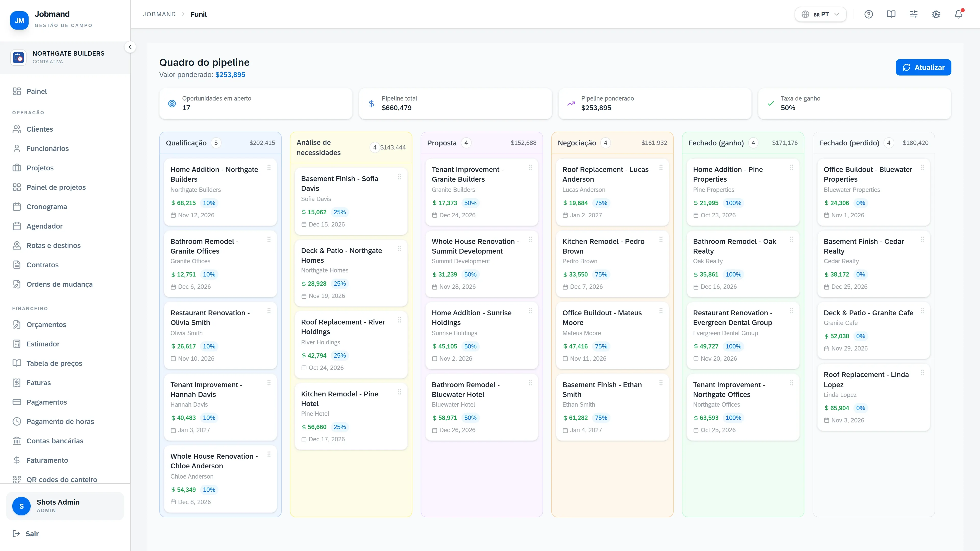
Task: Grab drag handle on Home Addition - Northgate Builders card
Action: tap(269, 167)
